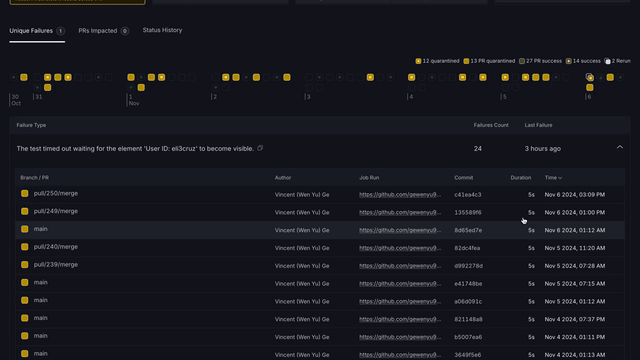Sort runs by Time column
This screenshot has width=640, height=360.
coord(553,178)
